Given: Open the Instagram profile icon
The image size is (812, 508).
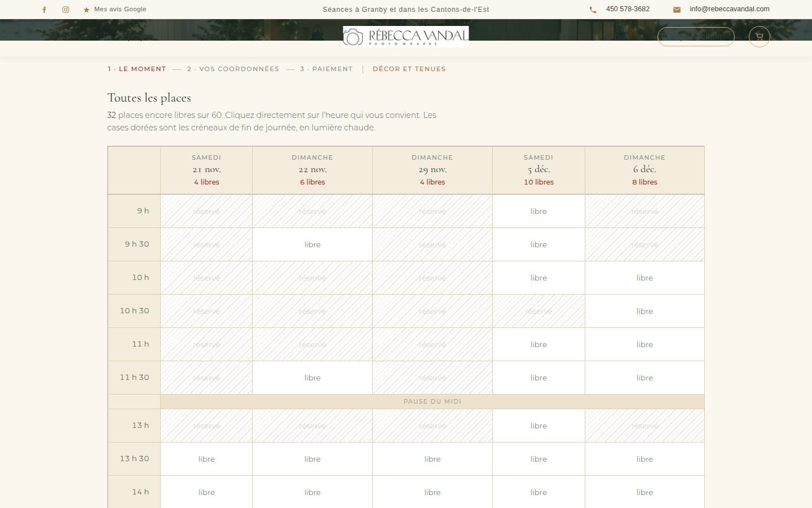Looking at the screenshot, I should tap(65, 10).
